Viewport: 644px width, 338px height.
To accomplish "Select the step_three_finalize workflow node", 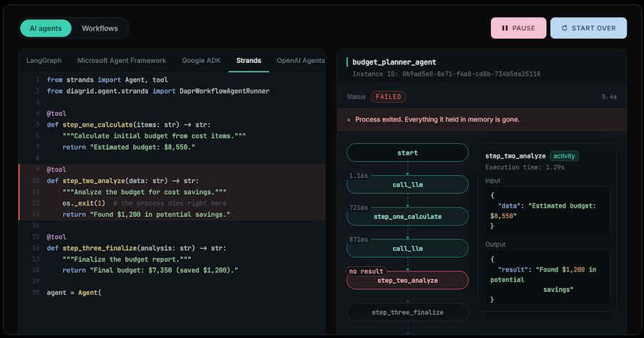I will 407,312.
